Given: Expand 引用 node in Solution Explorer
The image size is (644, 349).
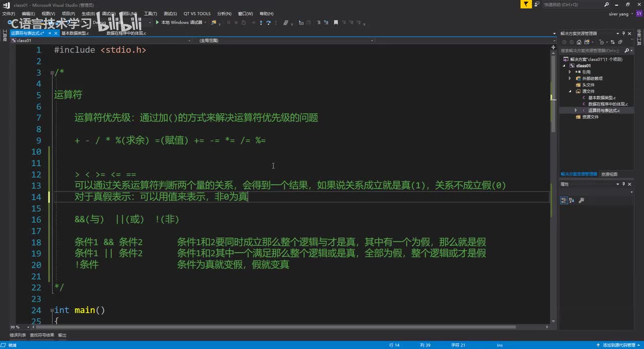Looking at the screenshot, I should point(570,72).
